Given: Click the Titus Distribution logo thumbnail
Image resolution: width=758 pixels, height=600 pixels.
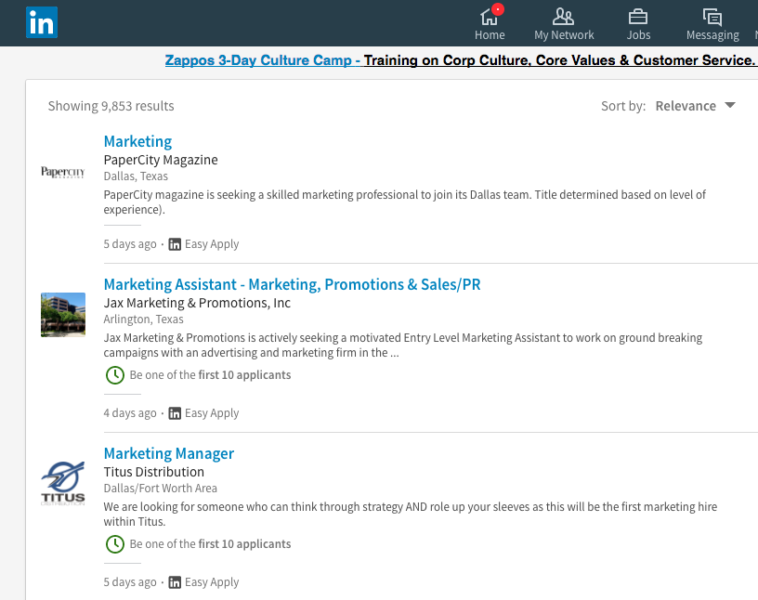Looking at the screenshot, I should (x=63, y=483).
